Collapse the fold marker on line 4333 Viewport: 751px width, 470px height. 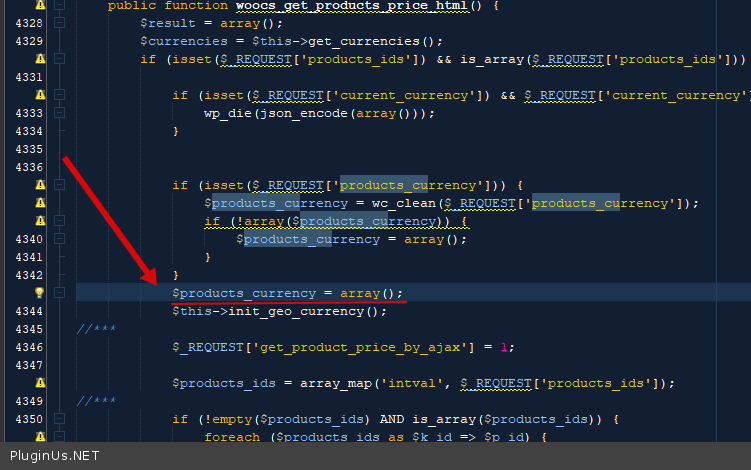coord(59,113)
